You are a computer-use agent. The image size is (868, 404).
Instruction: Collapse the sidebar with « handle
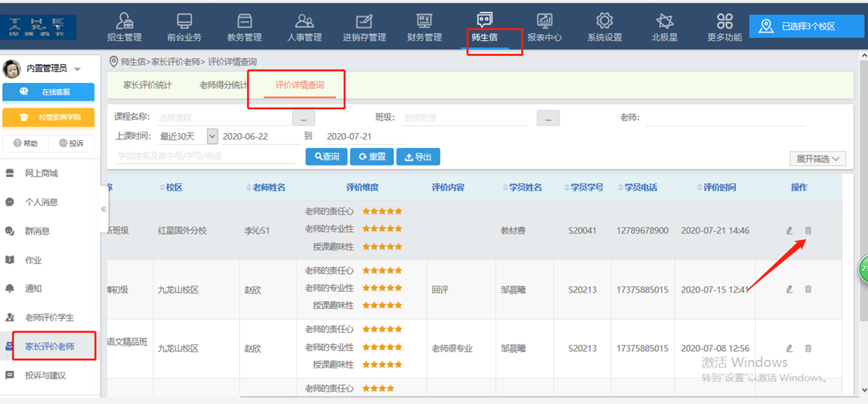(104, 209)
